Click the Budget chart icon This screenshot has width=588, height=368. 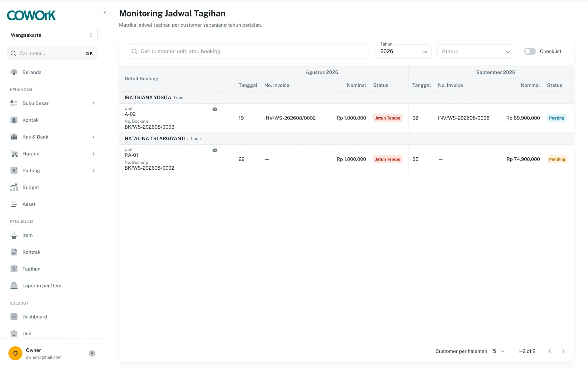[14, 187]
